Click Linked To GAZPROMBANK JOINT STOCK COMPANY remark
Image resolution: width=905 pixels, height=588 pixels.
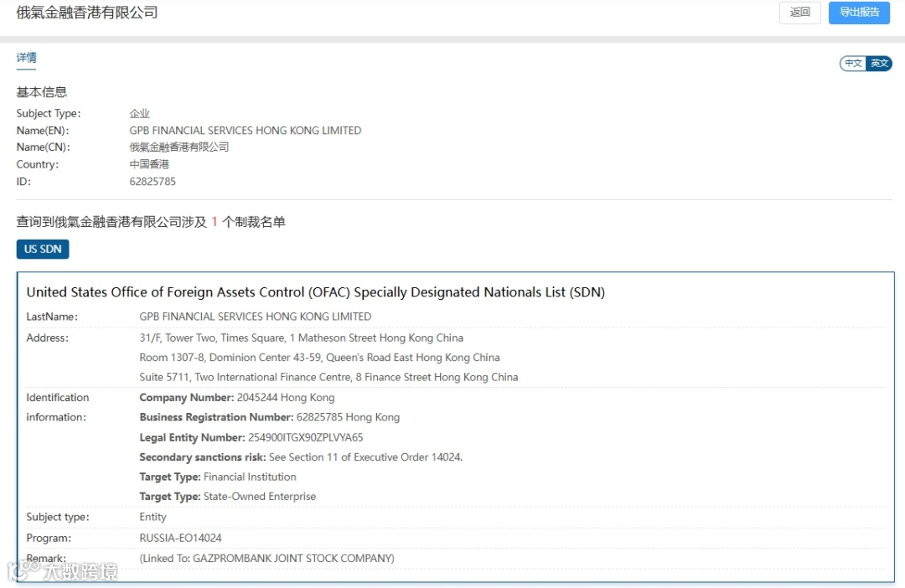click(x=266, y=559)
